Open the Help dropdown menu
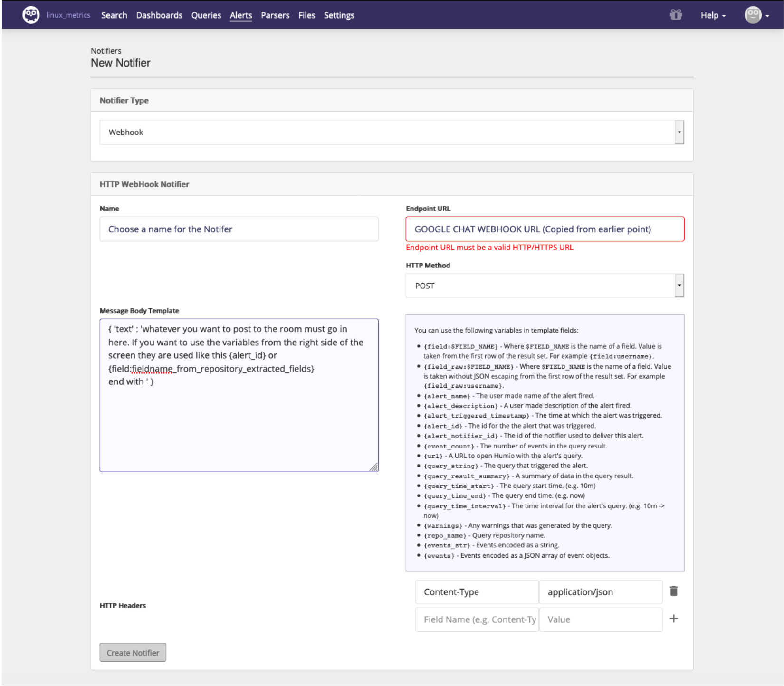Image resolution: width=784 pixels, height=686 pixels. pos(712,16)
